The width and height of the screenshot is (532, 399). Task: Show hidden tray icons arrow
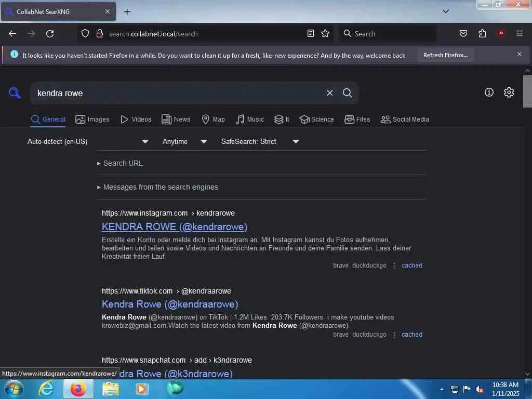(442, 389)
